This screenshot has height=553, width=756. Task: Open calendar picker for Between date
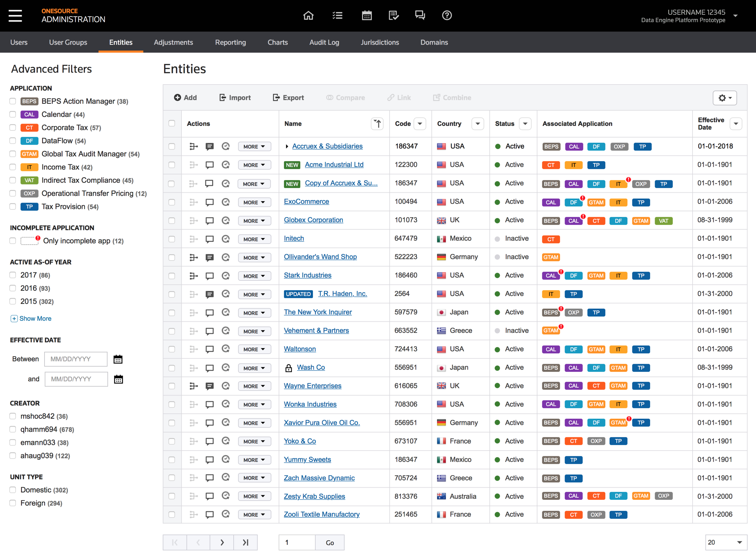coord(118,359)
